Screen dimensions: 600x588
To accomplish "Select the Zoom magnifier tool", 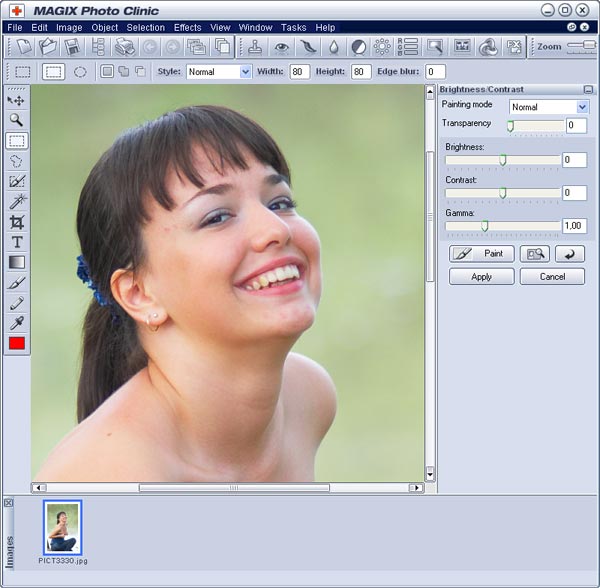I will point(17,120).
